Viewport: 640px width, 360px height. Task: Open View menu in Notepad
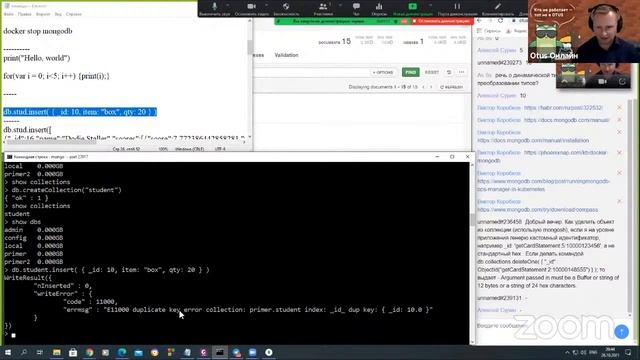[x=58, y=14]
